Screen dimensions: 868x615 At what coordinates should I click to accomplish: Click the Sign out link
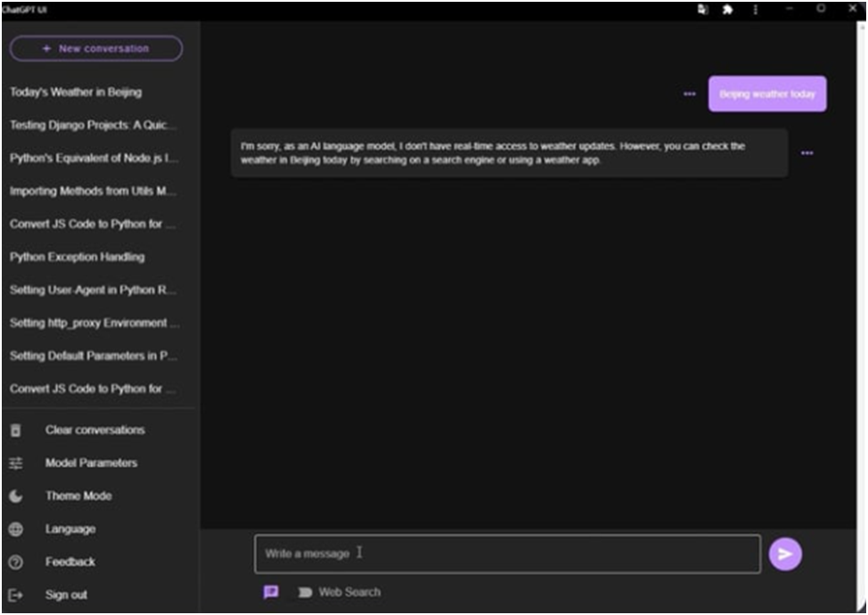pyautogui.click(x=66, y=594)
